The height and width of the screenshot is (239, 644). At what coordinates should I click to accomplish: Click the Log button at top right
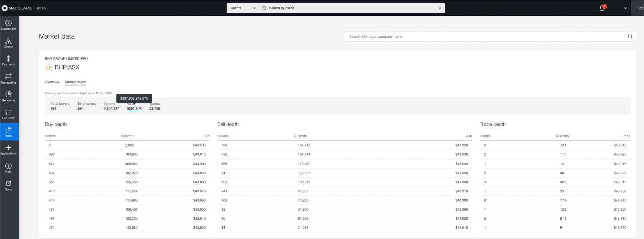click(638, 8)
